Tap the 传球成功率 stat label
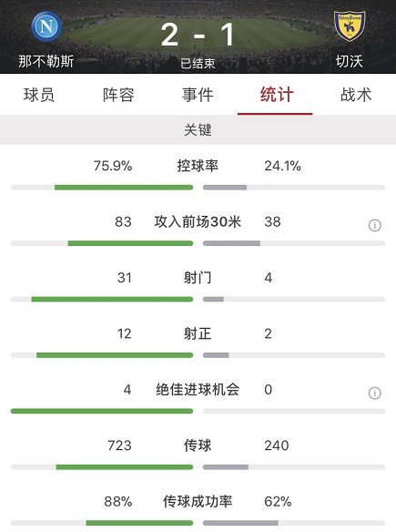 (198, 501)
